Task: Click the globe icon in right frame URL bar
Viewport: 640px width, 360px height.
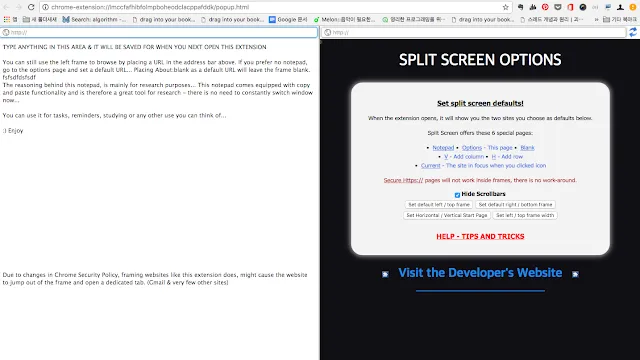Action: click(x=327, y=32)
